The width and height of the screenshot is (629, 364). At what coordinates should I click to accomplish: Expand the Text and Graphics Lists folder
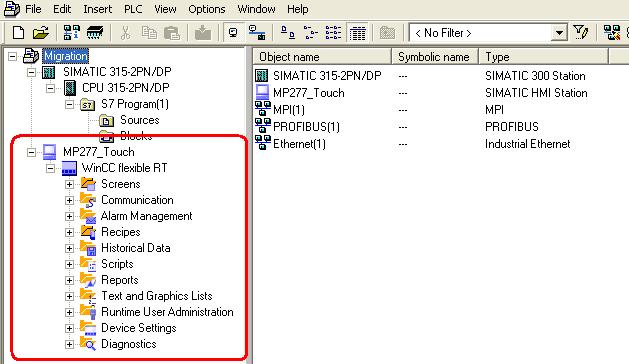click(x=69, y=297)
